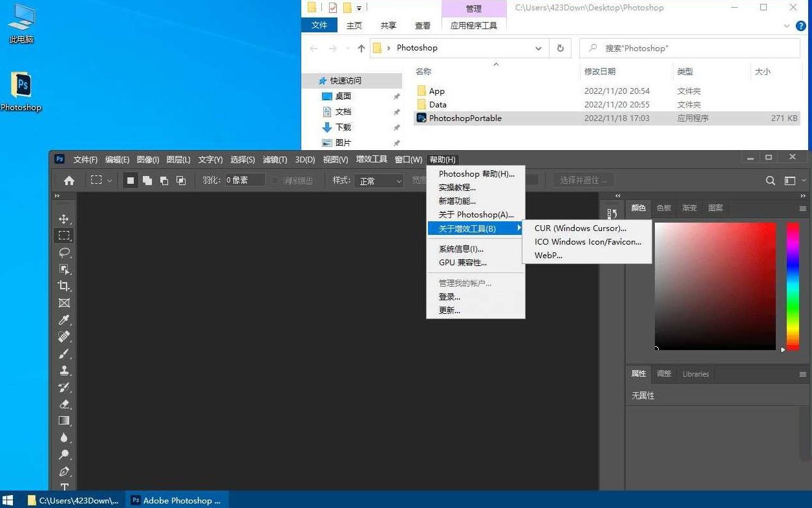Open the 滤镜 menu in Photoshop

274,159
